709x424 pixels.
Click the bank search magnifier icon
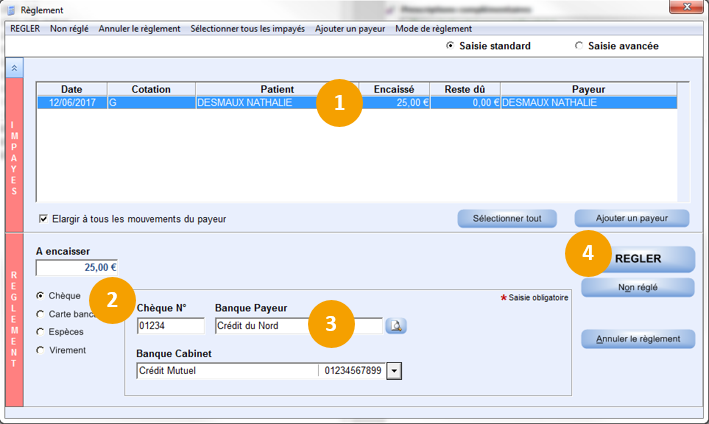pyautogui.click(x=396, y=326)
